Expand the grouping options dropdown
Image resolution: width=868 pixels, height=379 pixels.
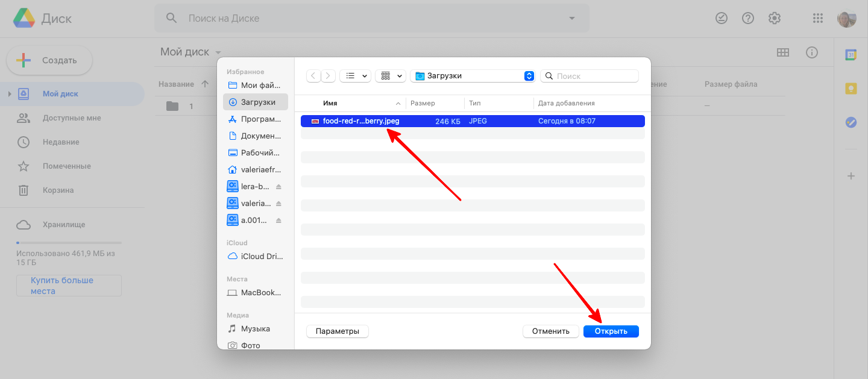tap(390, 76)
